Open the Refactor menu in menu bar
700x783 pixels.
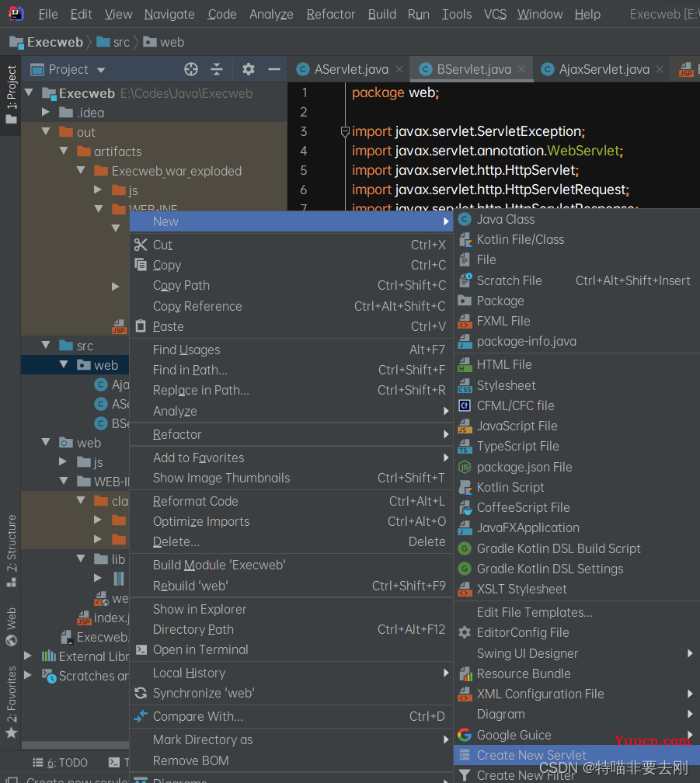pyautogui.click(x=330, y=14)
